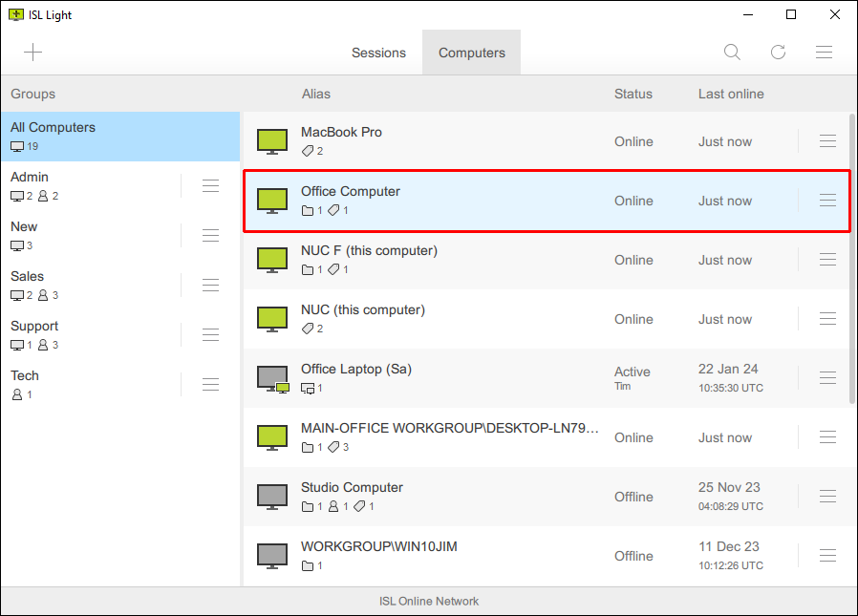Click the plus icon to add new

click(x=33, y=53)
